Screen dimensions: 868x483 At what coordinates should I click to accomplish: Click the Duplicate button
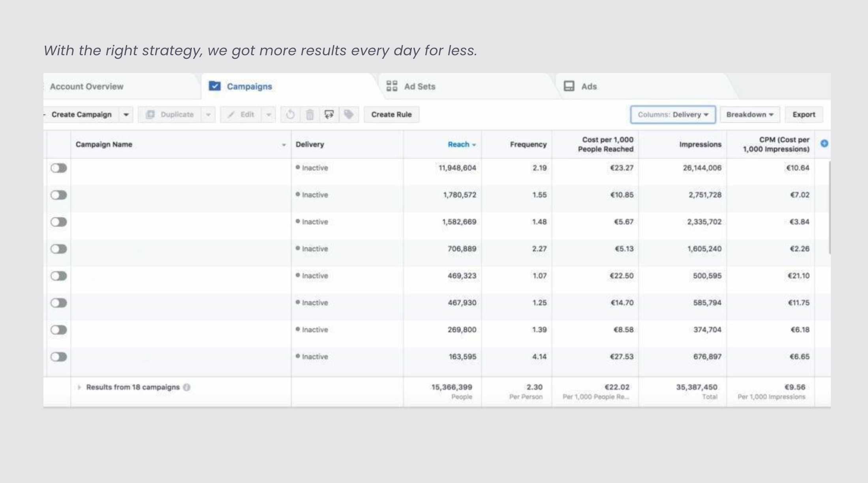click(170, 115)
